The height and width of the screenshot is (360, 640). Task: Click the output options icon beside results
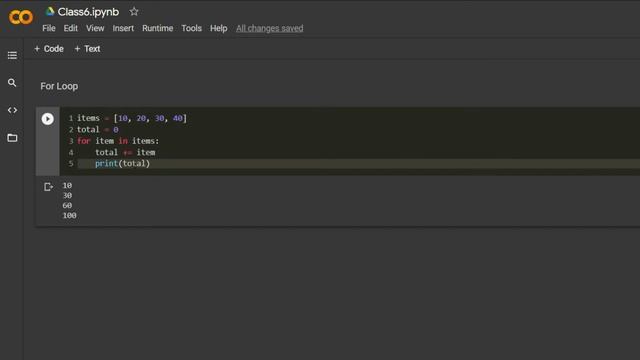tap(48, 187)
